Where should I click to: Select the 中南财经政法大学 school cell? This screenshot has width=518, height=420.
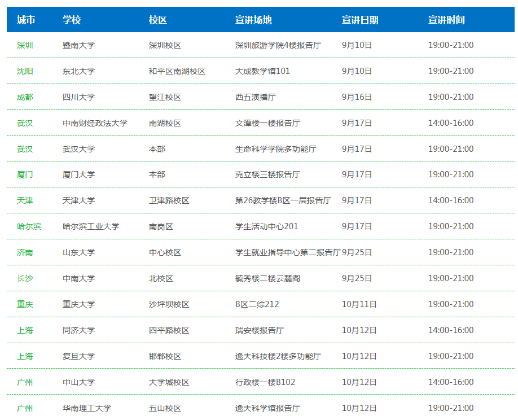tap(95, 123)
